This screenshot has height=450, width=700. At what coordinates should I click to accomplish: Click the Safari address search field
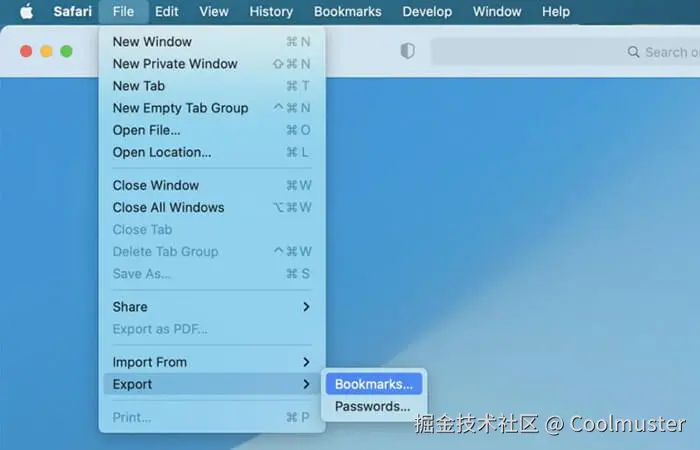point(565,52)
